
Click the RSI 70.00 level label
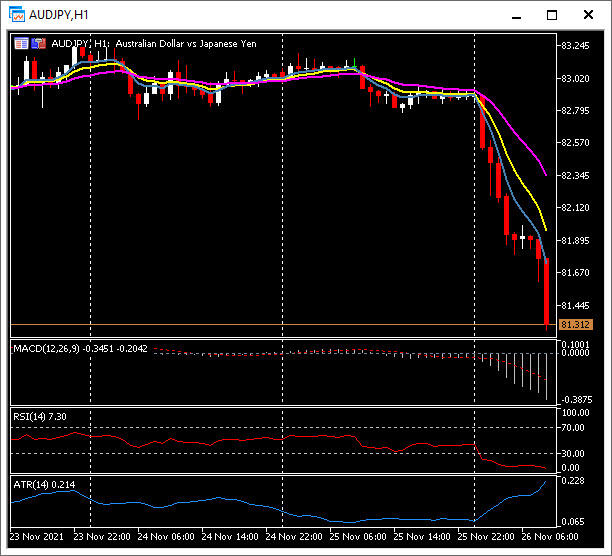click(573, 428)
